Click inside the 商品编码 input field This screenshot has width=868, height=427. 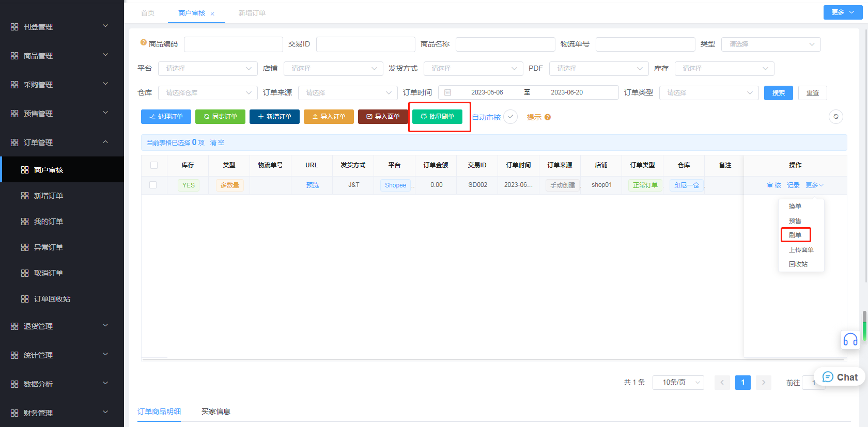point(234,44)
